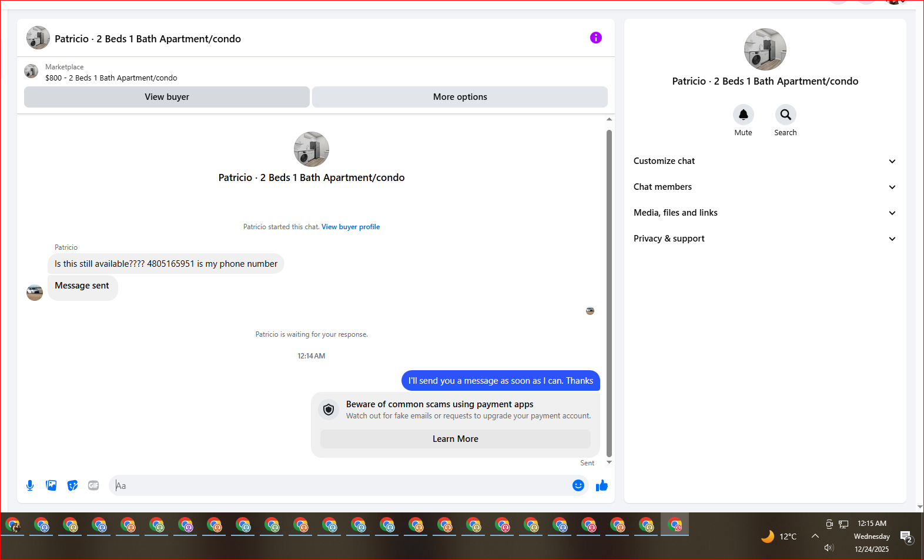Click the small seen-receipt avatar

(590, 311)
